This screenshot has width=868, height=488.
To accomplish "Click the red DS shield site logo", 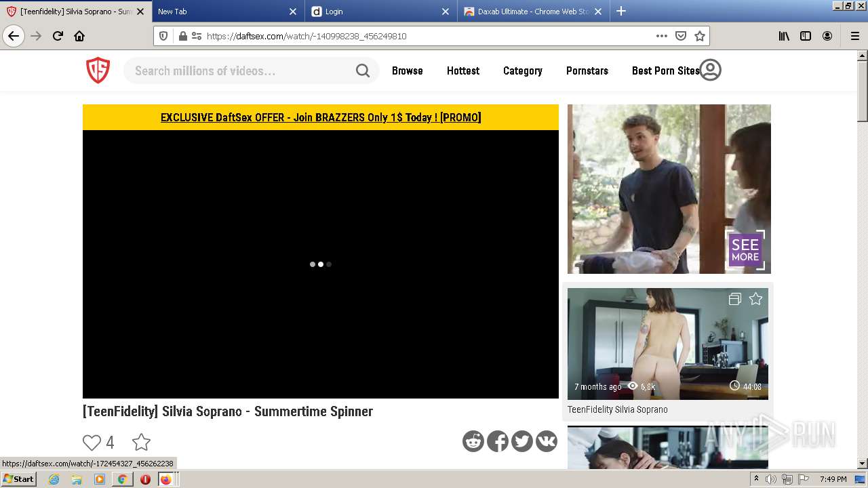I will click(98, 70).
